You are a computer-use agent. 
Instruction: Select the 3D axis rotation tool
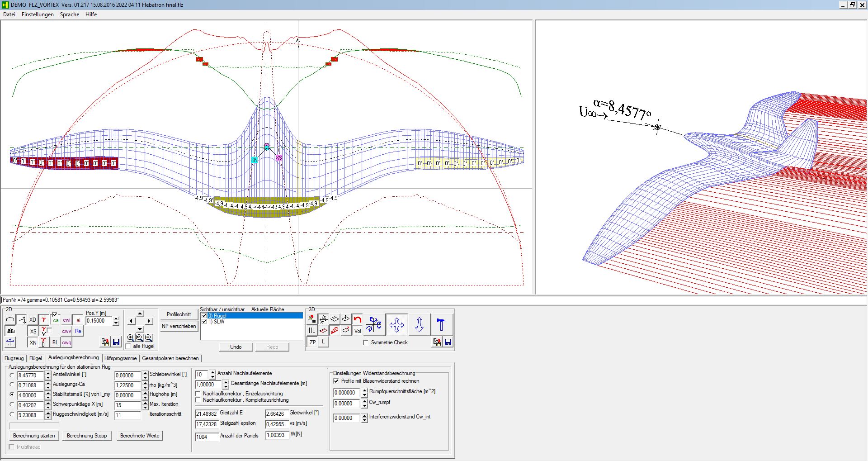tap(374, 325)
